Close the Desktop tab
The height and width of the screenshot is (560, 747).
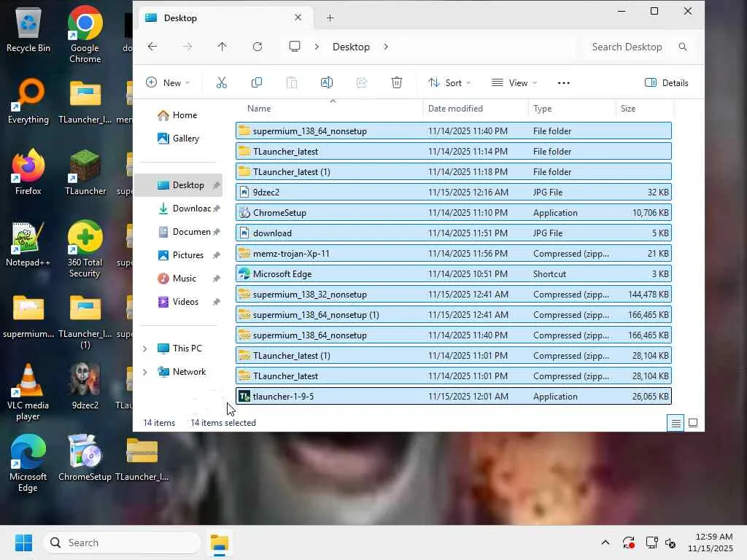(298, 17)
